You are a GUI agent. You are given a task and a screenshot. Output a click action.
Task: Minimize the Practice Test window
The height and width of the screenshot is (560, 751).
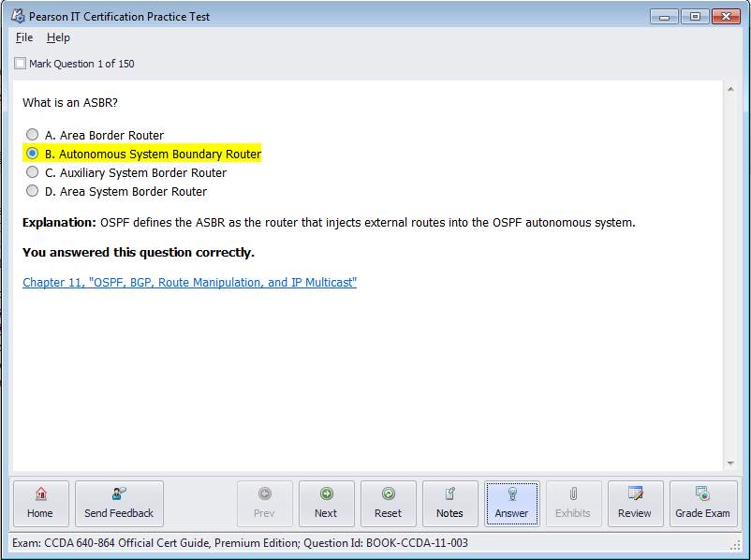pos(664,17)
